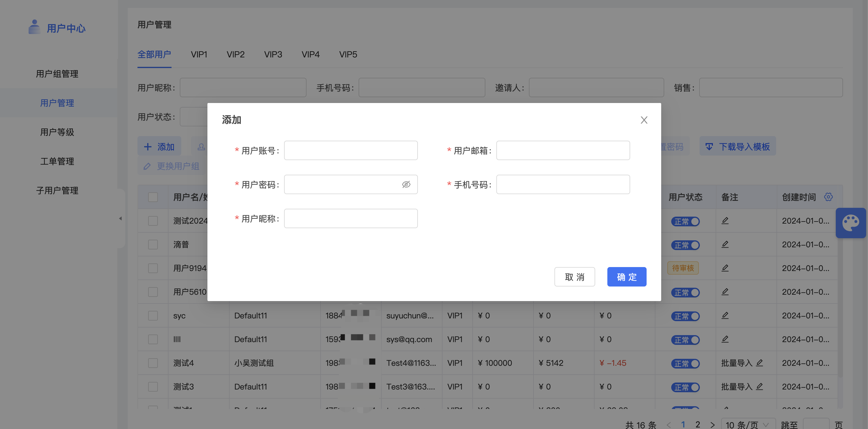Tick the checkbox for row 测试4
868x429 pixels.
tap(153, 363)
